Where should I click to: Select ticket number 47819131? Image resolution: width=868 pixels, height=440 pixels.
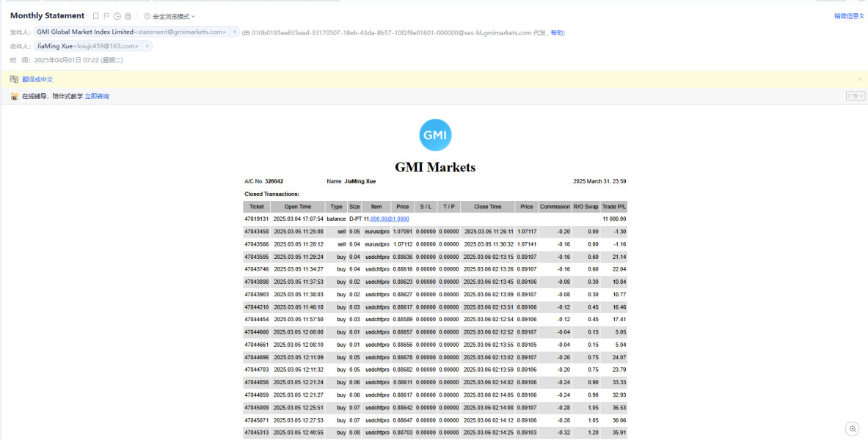256,219
